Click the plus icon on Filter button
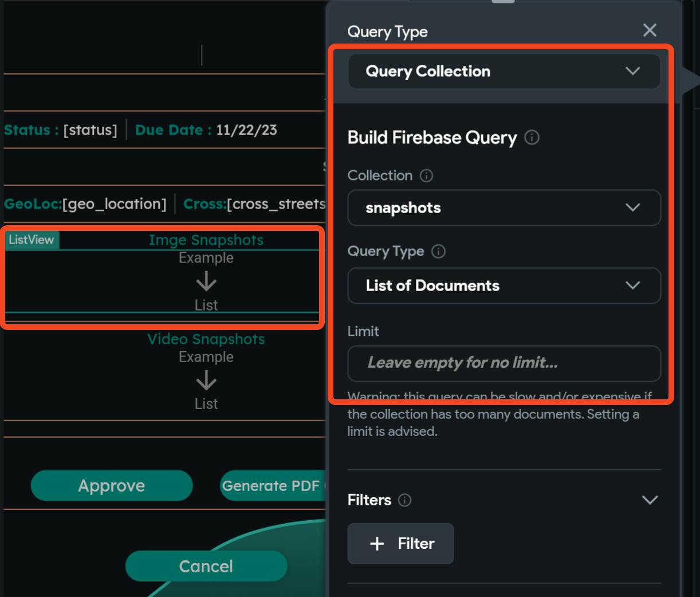The image size is (700, 597). [x=377, y=544]
